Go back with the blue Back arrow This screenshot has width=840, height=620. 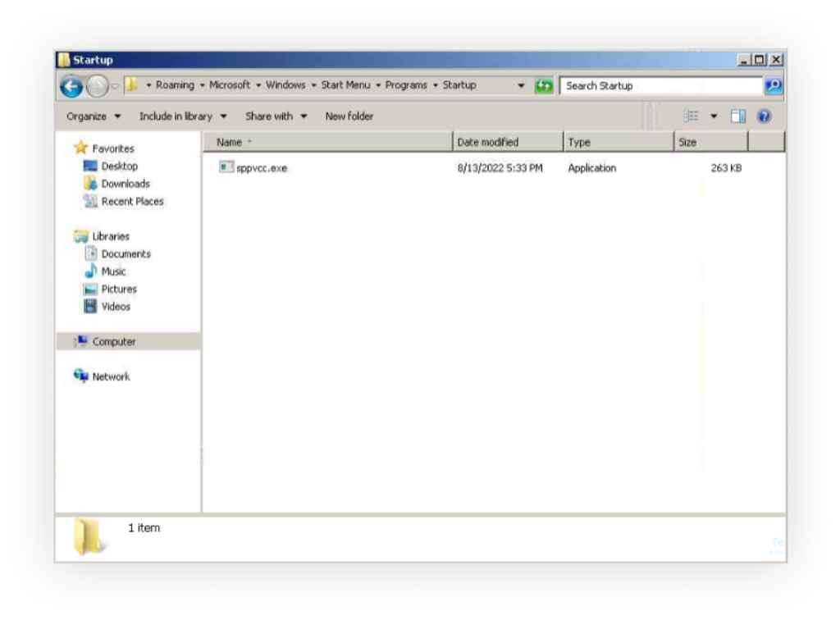click(x=71, y=86)
